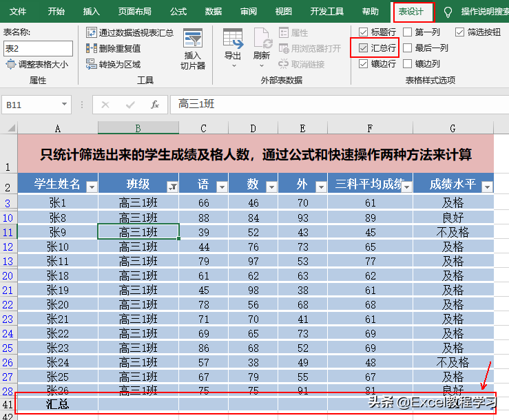Open the 学生姓名 column filter dropdown
Image resolution: width=509 pixels, height=420 pixels.
(x=92, y=187)
